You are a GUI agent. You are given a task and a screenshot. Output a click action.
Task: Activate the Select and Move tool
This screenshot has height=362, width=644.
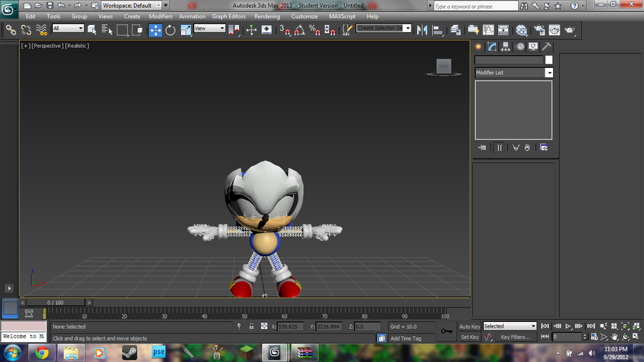[x=155, y=30]
